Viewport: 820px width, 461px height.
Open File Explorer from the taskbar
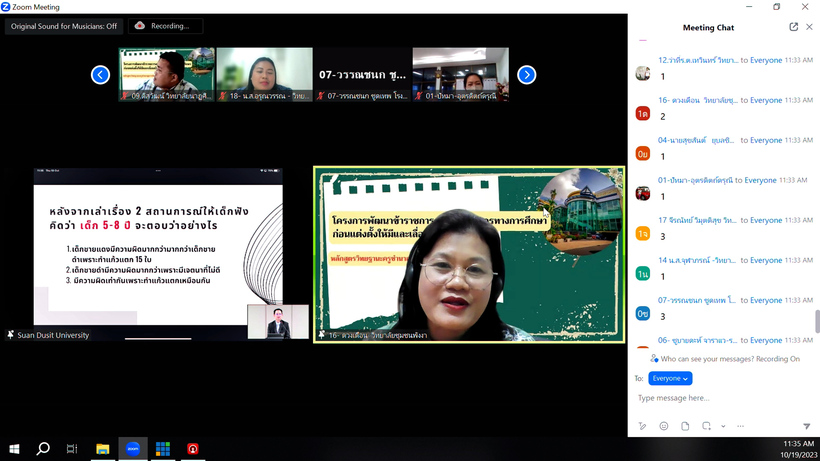tap(103, 449)
